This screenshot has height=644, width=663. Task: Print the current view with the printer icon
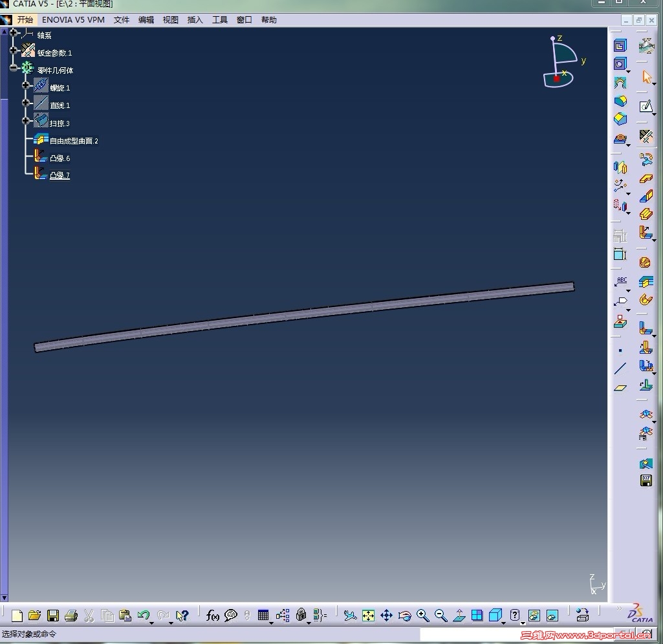(x=71, y=616)
